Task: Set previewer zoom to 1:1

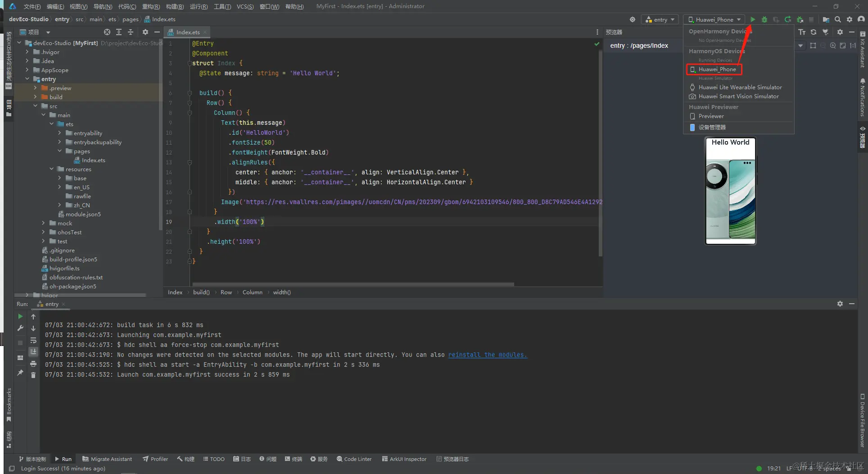Action: (x=853, y=46)
